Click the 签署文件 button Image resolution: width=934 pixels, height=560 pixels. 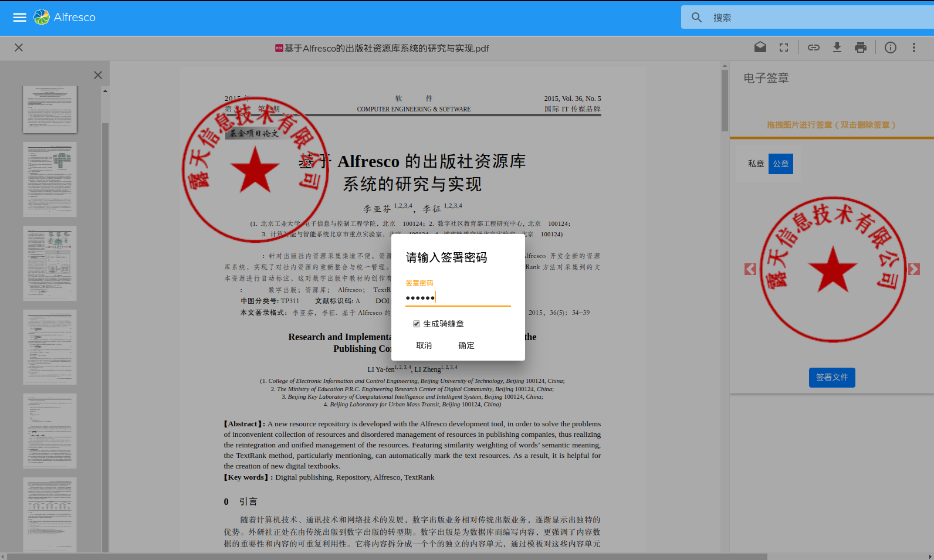[x=832, y=377]
